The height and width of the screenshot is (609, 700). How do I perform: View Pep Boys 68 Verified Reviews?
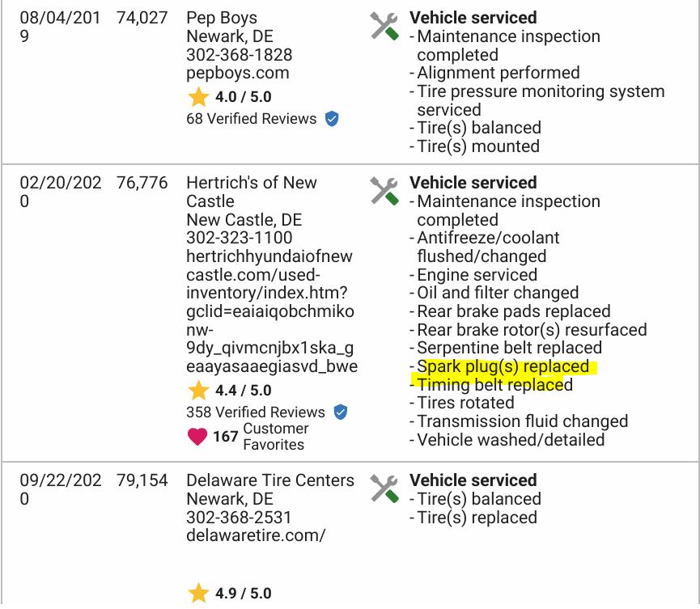click(x=251, y=119)
